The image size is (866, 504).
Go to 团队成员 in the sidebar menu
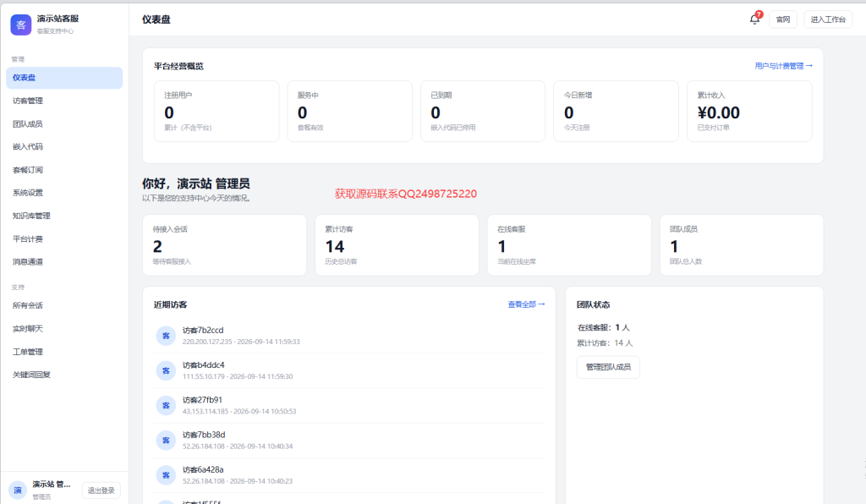64,124
